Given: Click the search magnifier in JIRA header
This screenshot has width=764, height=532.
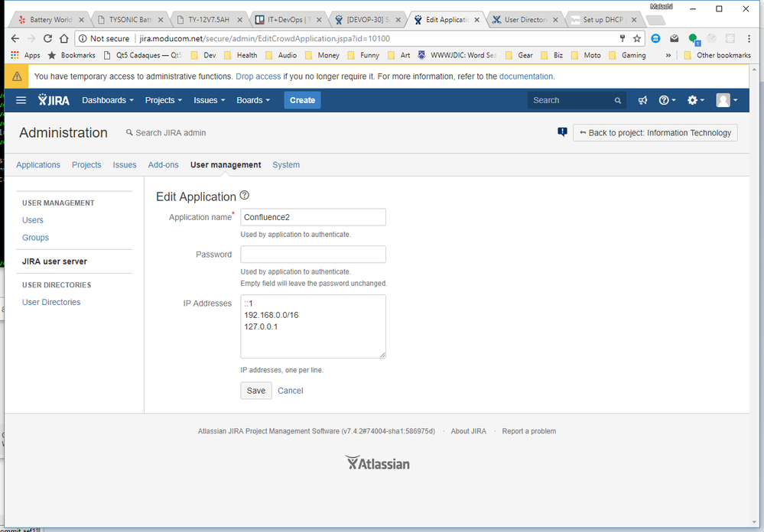Looking at the screenshot, I should pyautogui.click(x=617, y=101).
